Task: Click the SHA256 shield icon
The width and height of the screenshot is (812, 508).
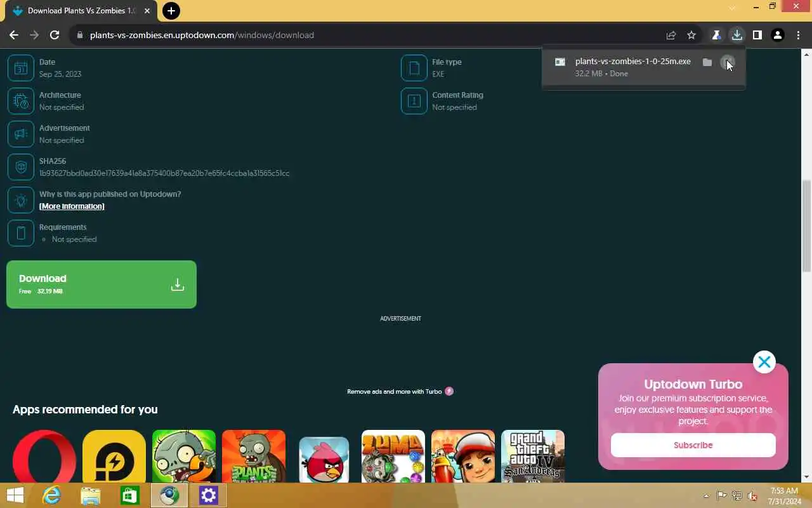Action: [x=20, y=167]
